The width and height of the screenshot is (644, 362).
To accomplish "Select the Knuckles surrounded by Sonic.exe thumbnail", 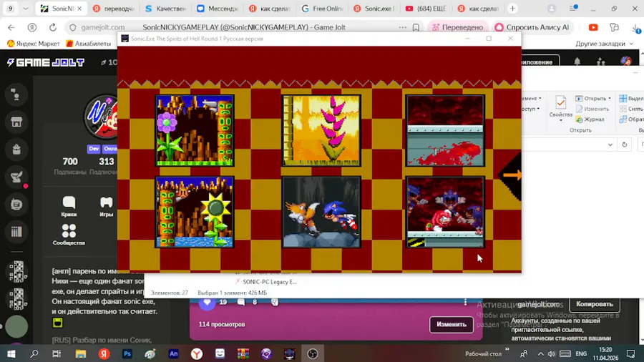I will pyautogui.click(x=445, y=212).
